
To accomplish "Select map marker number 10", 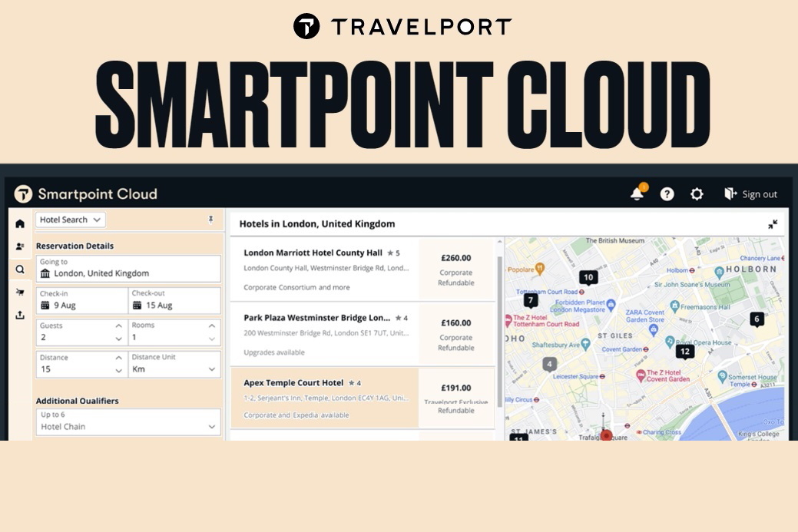I will tap(588, 278).
